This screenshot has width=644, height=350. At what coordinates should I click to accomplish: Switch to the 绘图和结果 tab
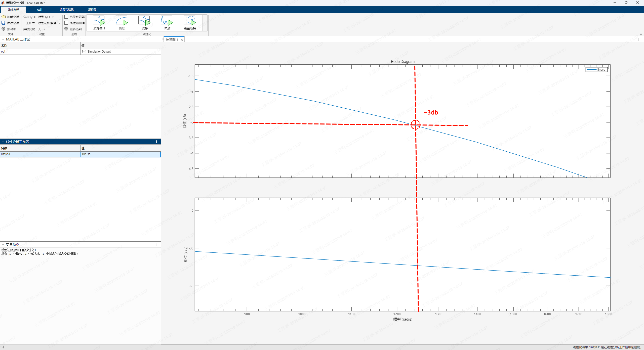pyautogui.click(x=67, y=10)
